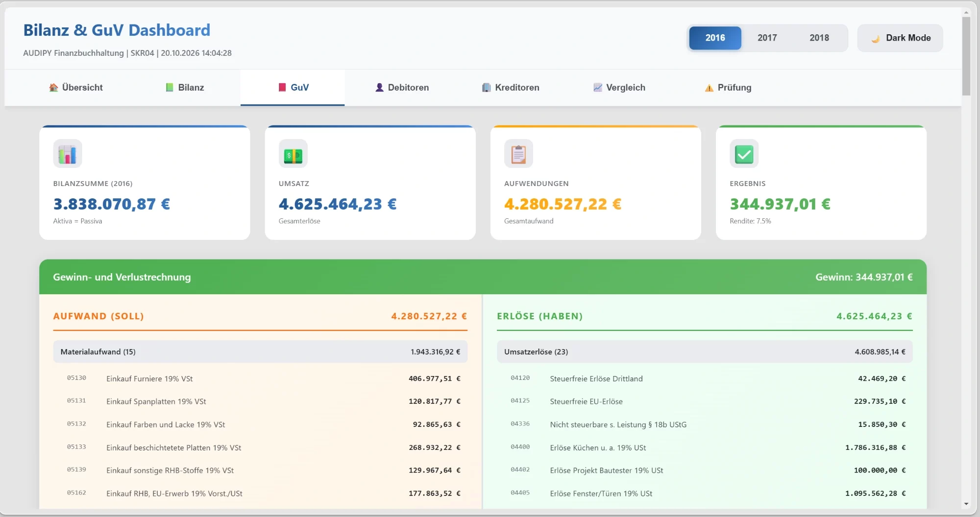Select row Einkauf Farben und Lacke 19% VSt

point(260,424)
